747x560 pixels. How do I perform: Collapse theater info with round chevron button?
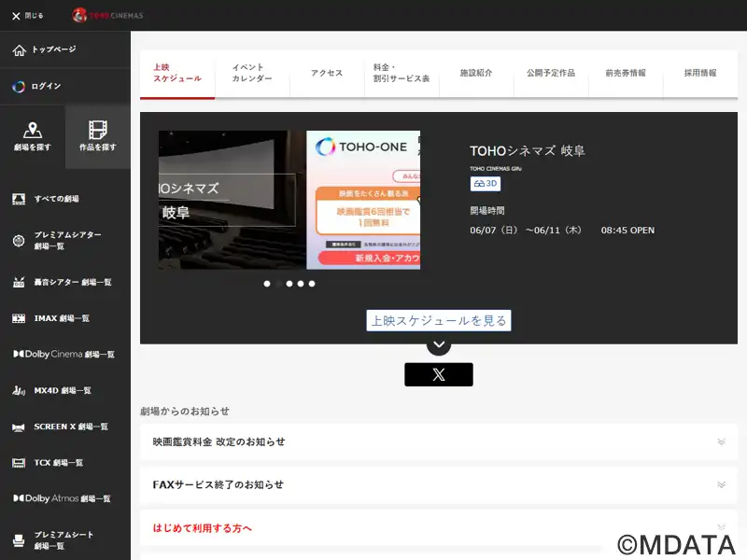click(439, 344)
